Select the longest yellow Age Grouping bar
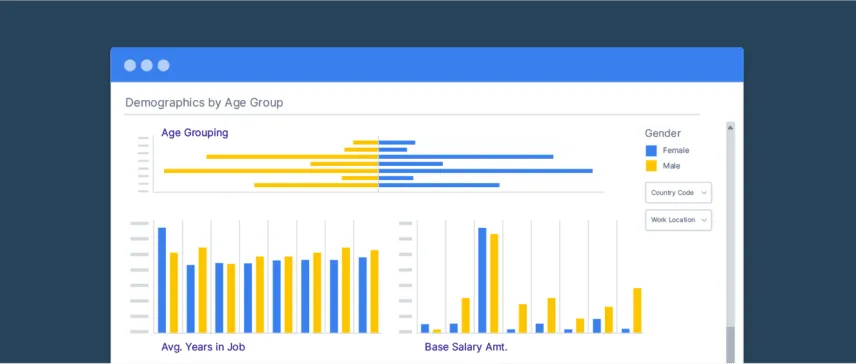The image size is (856, 364). 271,171
